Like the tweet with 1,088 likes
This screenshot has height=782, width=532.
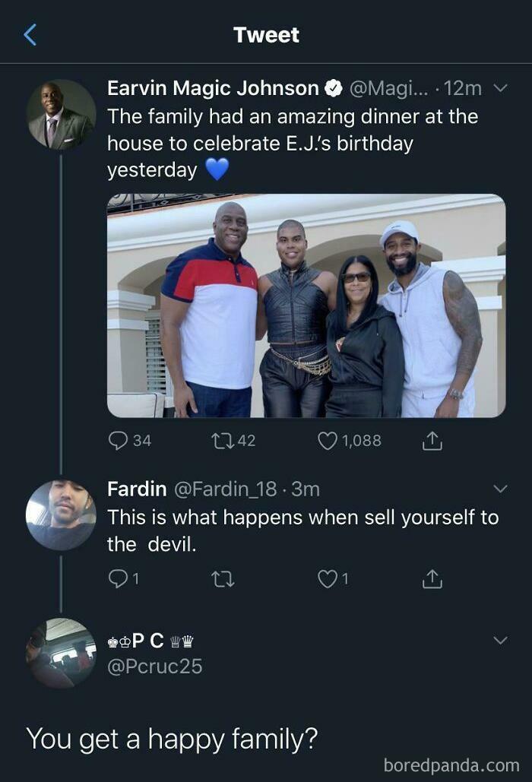(x=328, y=441)
